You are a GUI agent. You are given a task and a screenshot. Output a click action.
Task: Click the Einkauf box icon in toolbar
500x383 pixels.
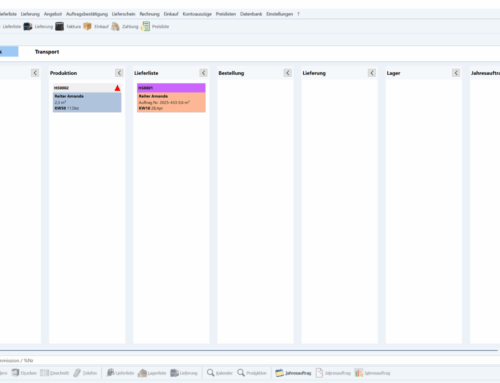tap(87, 27)
